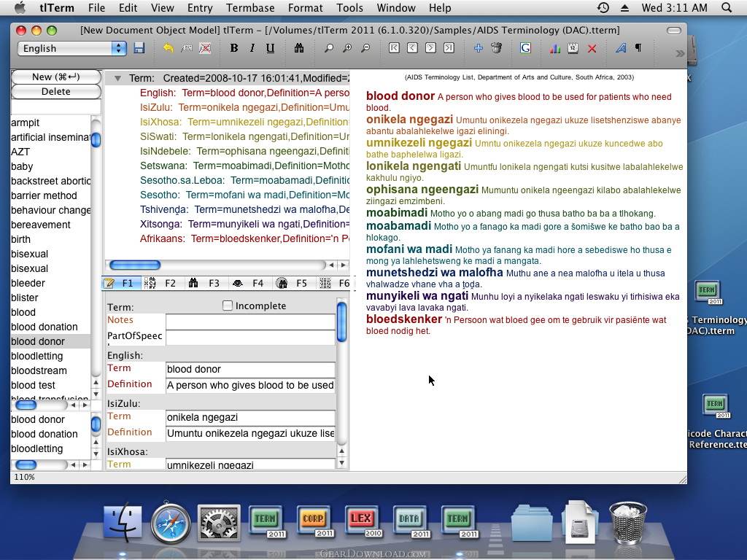
Task: Open the Spotlight search magnifier
Action: tap(727, 7)
